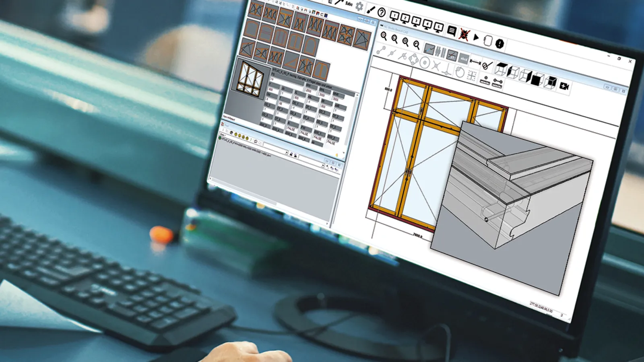
Task: Click the fourth magnifier zoom icon
Action: click(416, 45)
